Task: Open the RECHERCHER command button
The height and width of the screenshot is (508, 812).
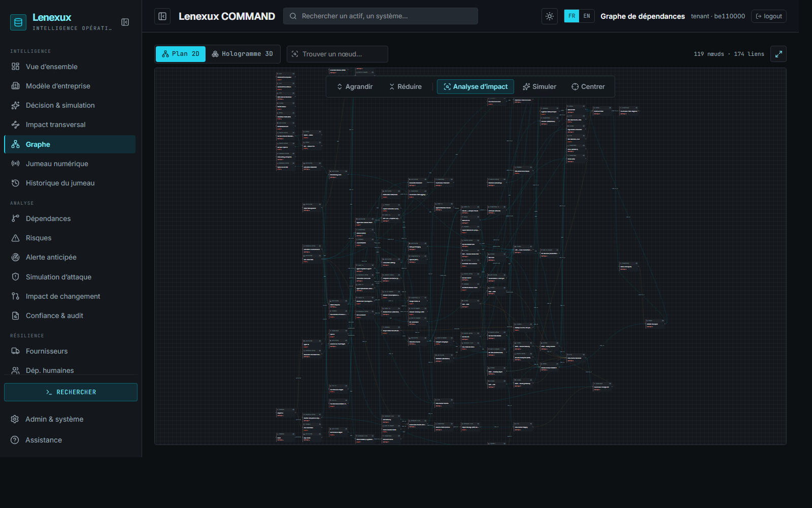Action: tap(71, 392)
